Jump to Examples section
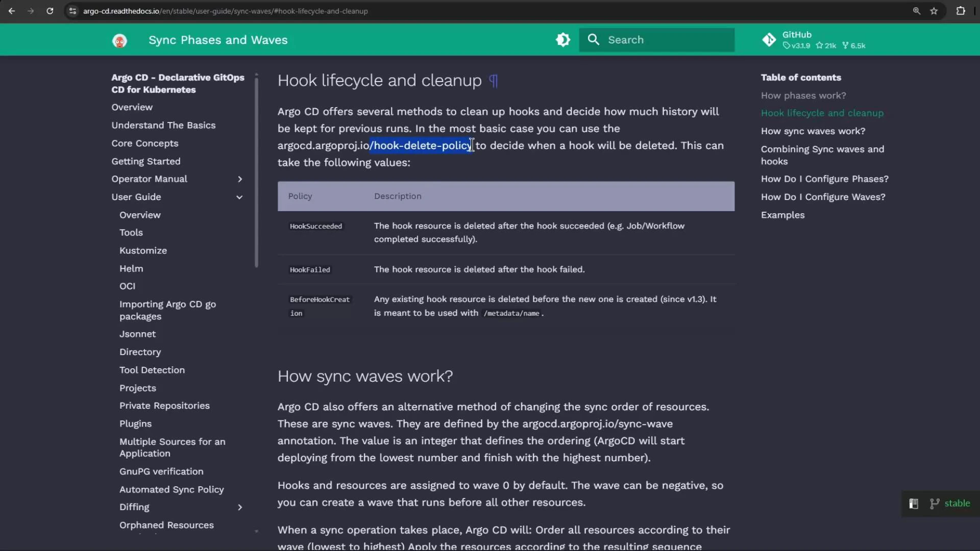The image size is (980, 551). coord(782,215)
